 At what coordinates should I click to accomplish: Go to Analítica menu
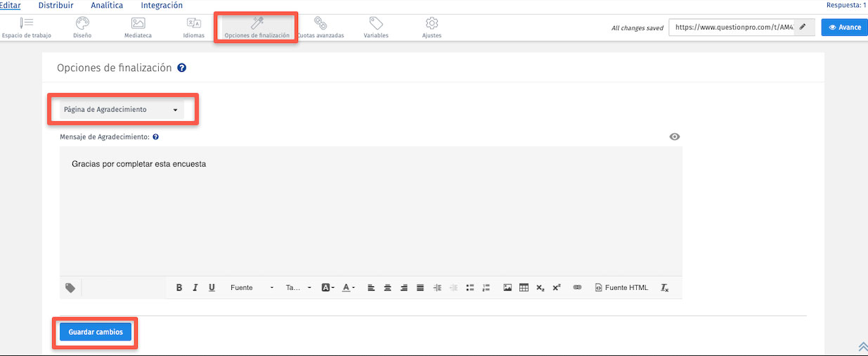[x=107, y=5]
